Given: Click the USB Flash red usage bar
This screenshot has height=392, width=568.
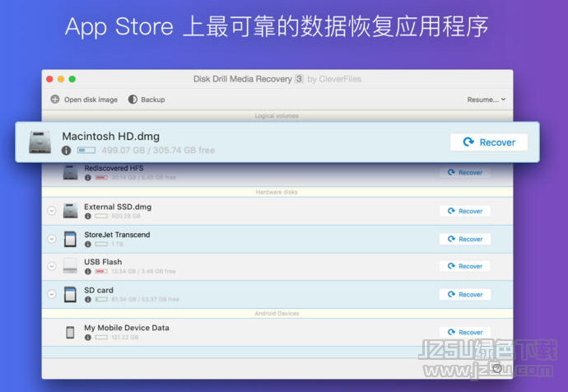Looking at the screenshot, I should point(101,271).
